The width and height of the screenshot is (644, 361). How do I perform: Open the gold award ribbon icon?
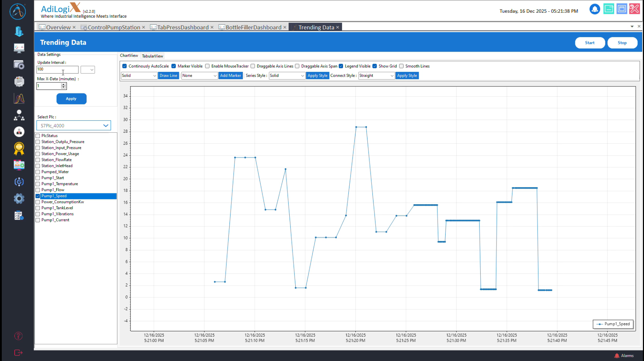tap(19, 149)
